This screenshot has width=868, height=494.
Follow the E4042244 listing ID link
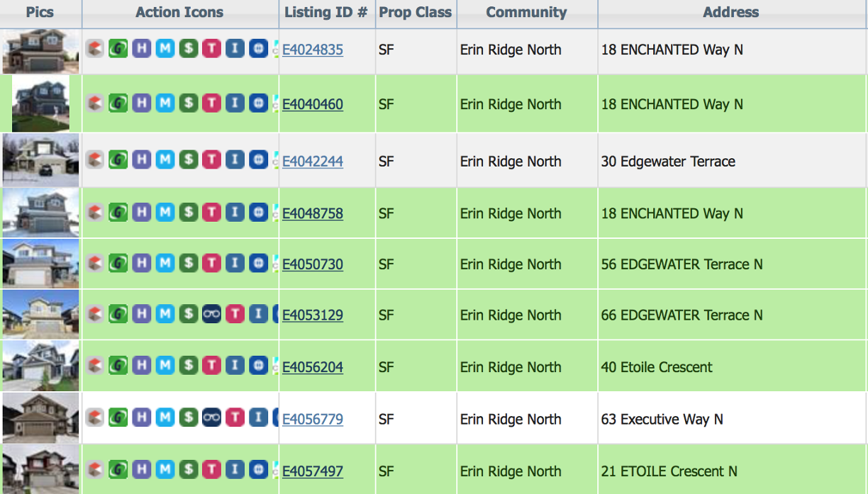(x=313, y=162)
